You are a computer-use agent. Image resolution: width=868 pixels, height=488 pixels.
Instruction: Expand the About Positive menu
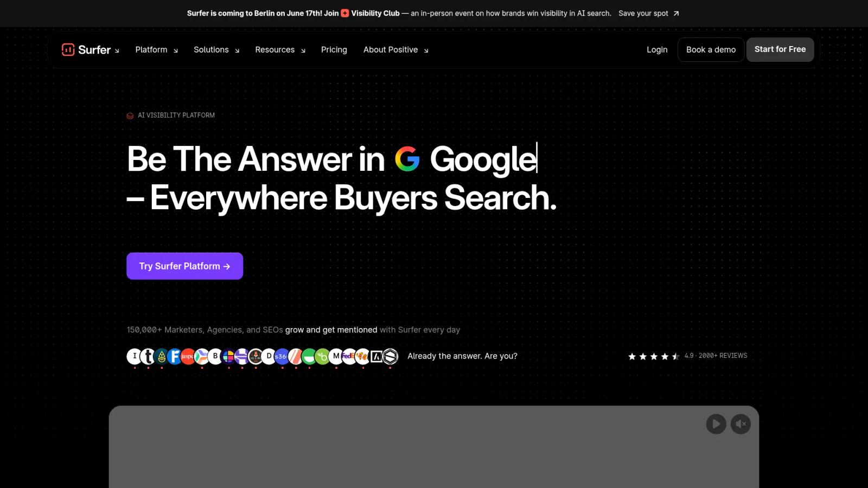click(396, 49)
